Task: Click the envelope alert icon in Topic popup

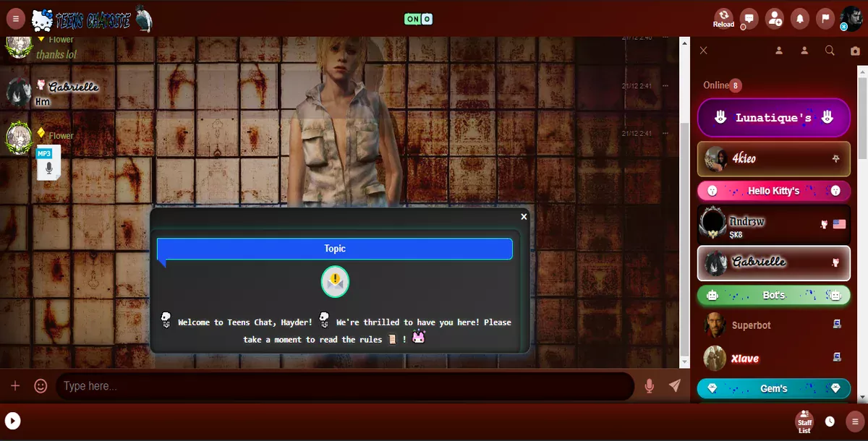Action: [x=335, y=282]
